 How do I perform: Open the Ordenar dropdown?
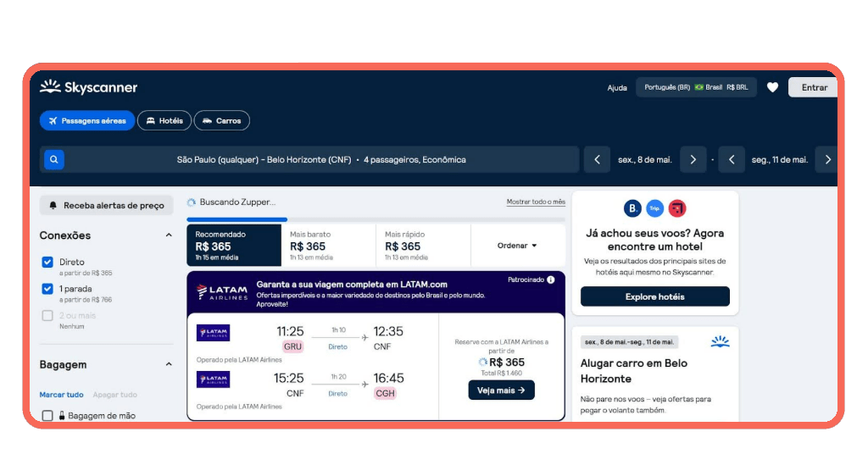517,246
